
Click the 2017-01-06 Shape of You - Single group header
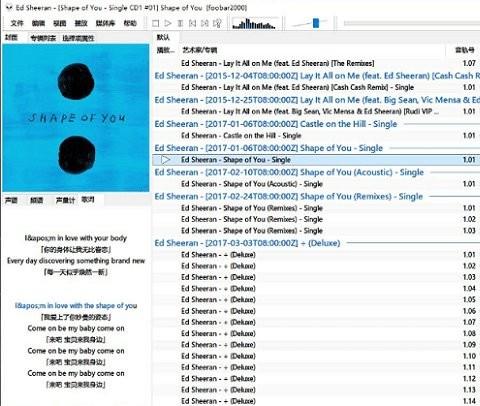pos(316,148)
